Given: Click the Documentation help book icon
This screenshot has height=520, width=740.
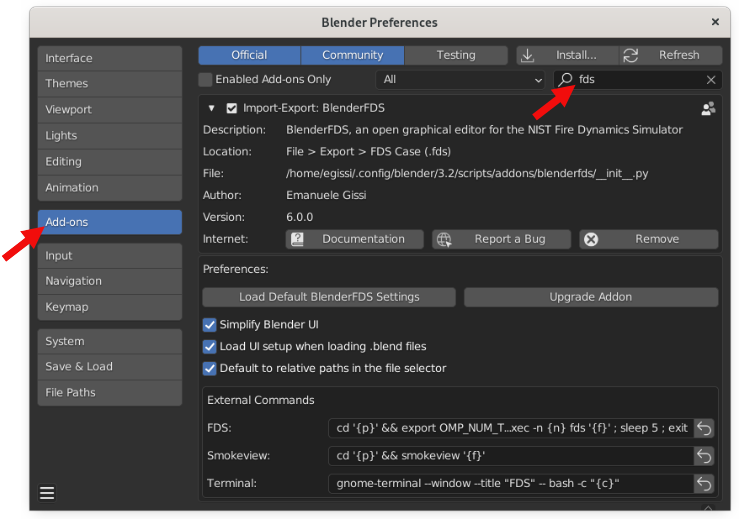Looking at the screenshot, I should (297, 239).
